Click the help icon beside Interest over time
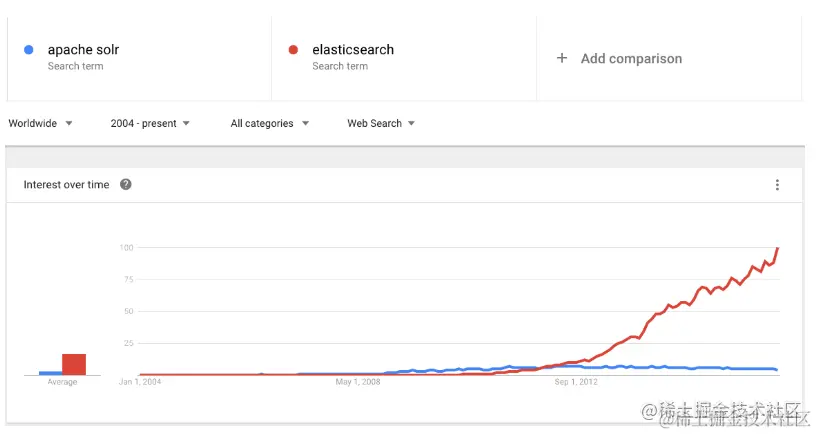 point(126,184)
